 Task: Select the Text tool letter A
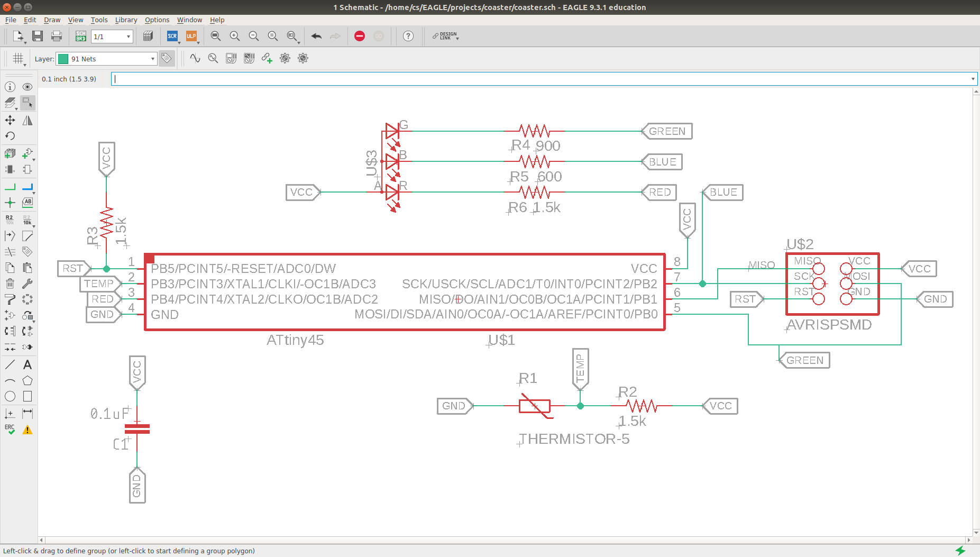coord(28,364)
